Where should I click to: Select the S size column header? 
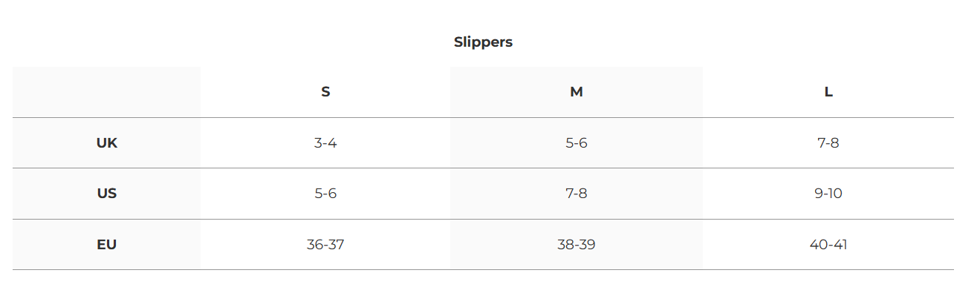pyautogui.click(x=325, y=92)
